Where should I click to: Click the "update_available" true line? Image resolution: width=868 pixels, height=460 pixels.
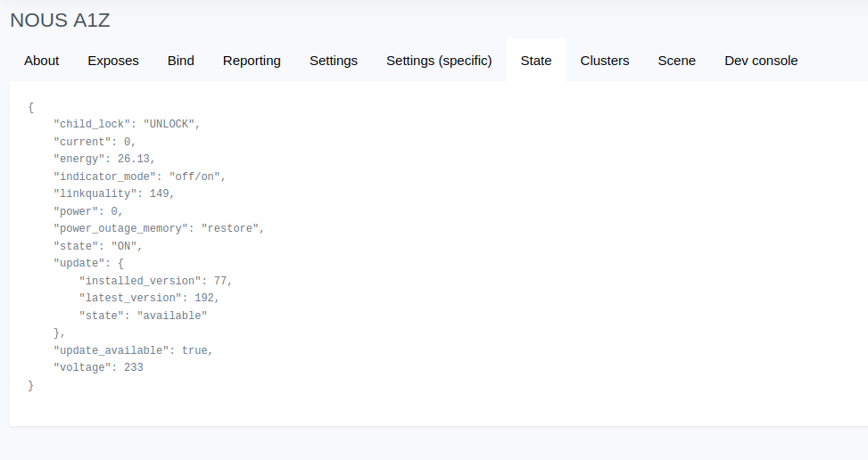[x=133, y=350]
